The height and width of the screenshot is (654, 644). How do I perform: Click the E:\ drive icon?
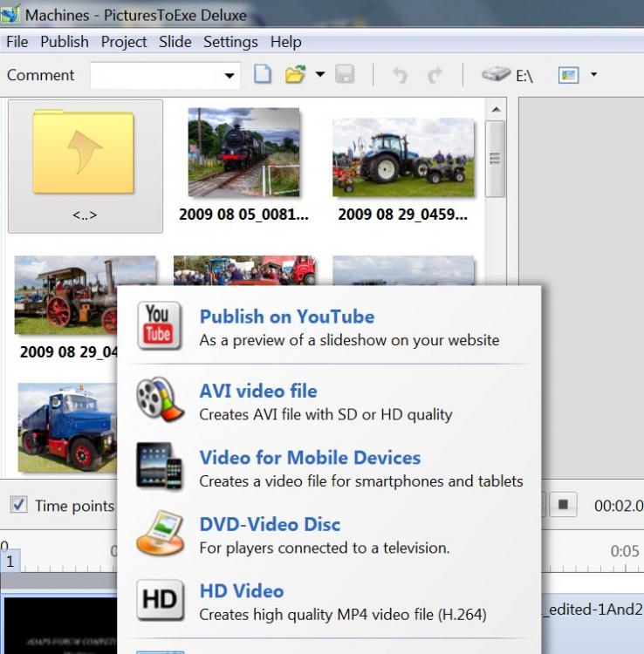[507, 75]
